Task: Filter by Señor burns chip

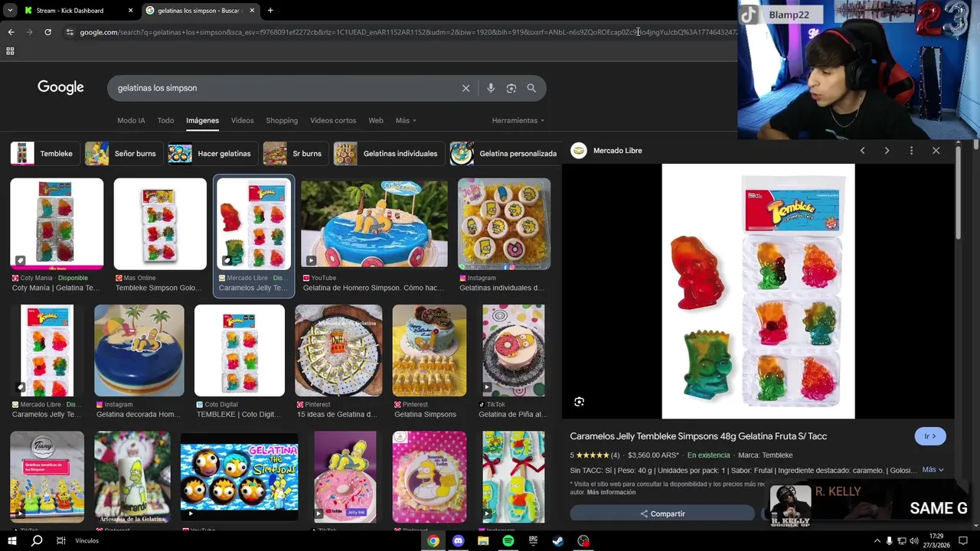Action: [x=122, y=153]
